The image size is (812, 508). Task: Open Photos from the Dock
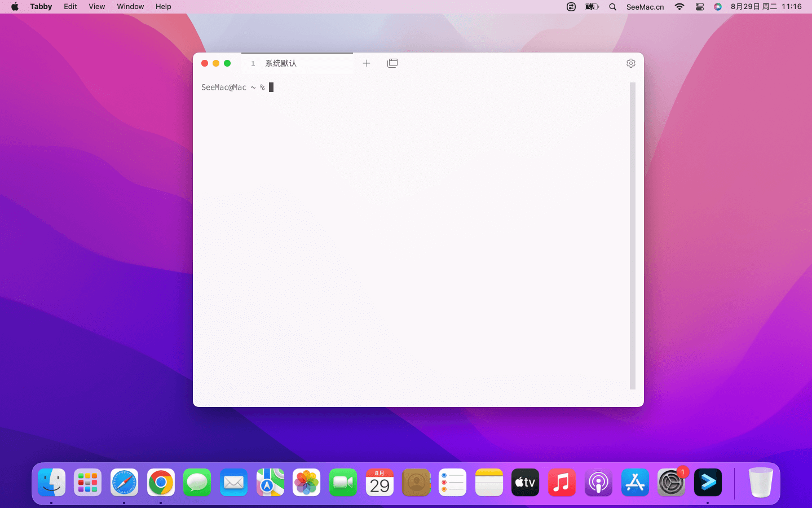pos(307,483)
